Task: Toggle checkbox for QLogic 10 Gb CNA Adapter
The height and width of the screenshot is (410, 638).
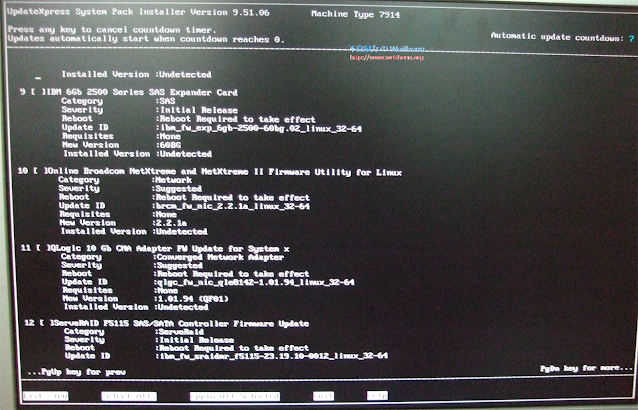Action: coord(43,248)
